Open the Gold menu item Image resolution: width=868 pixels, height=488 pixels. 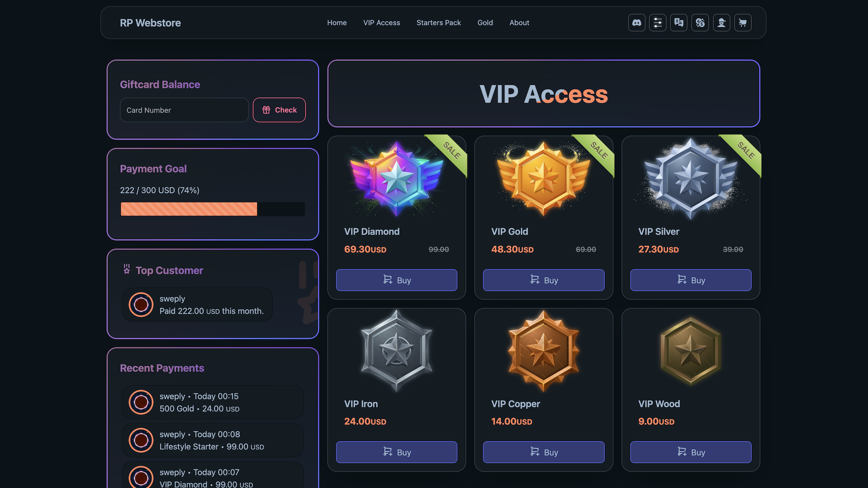coord(485,23)
